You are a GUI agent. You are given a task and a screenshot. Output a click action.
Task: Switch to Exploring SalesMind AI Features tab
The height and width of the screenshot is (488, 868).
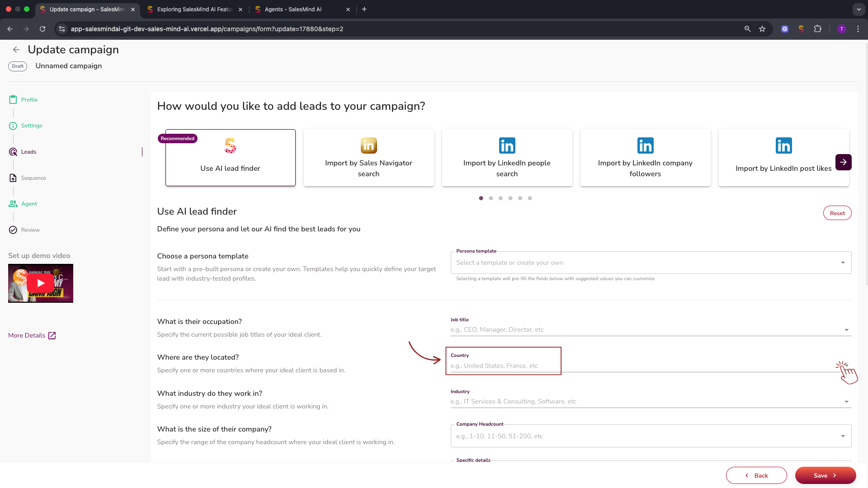coord(194,9)
